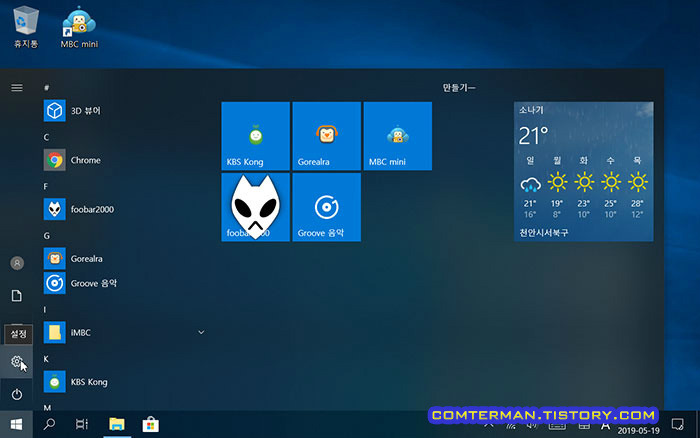The image size is (700, 438).
Task: Click the date 2019-05-19 on taskbar
Action: tap(638, 431)
